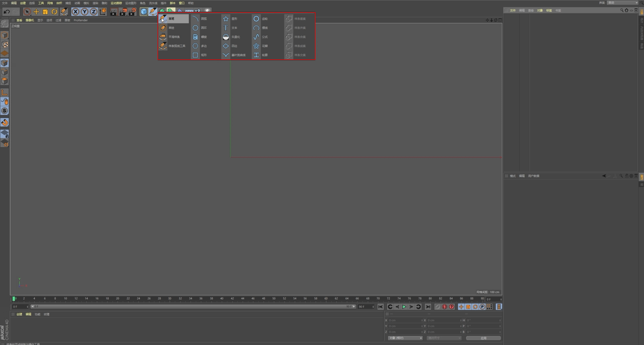The height and width of the screenshot is (345, 644).
Task: Toggle position keyframe recording button
Action: tap(461, 307)
